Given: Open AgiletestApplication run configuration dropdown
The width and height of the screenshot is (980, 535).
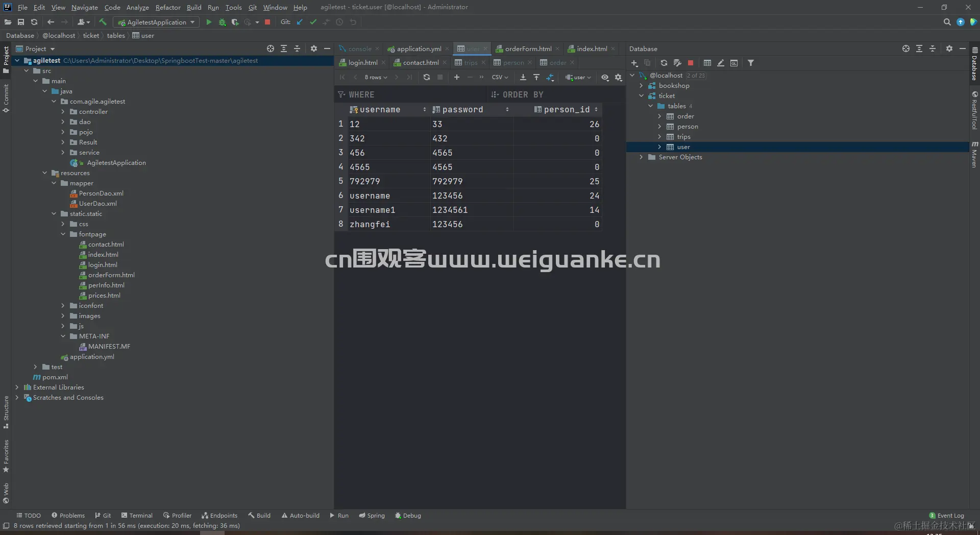Looking at the screenshot, I should pyautogui.click(x=157, y=22).
